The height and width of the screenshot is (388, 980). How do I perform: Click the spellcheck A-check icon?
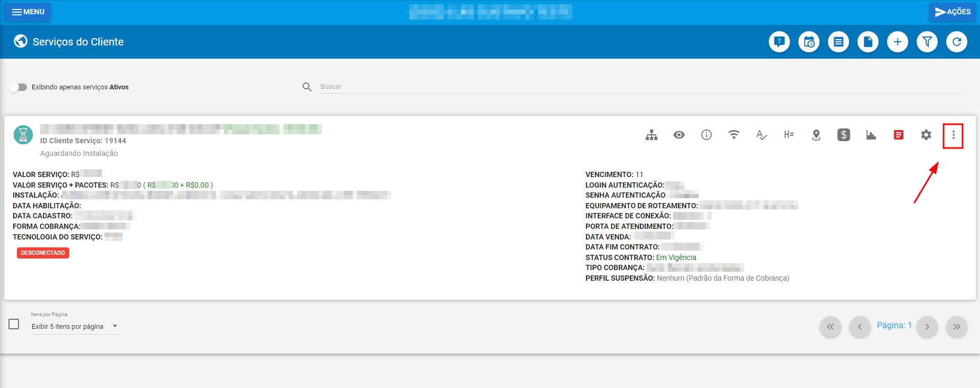761,135
